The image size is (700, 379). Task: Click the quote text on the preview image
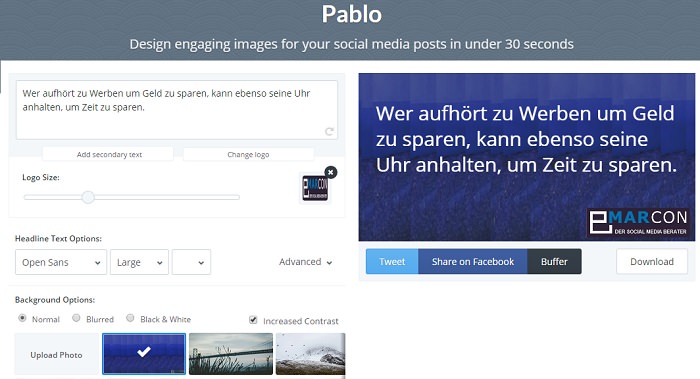(x=526, y=139)
